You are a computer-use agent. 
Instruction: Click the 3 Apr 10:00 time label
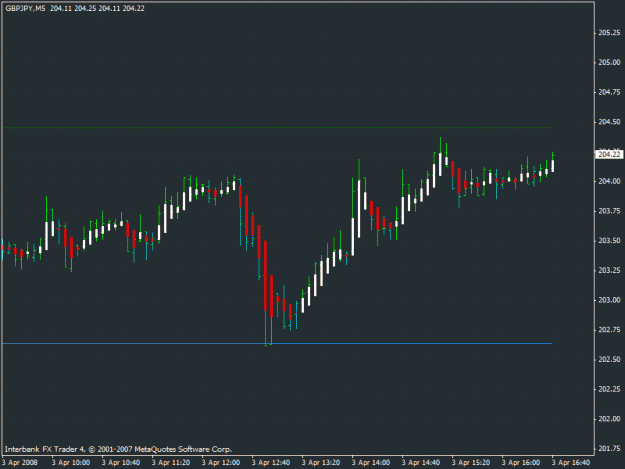pyautogui.click(x=71, y=463)
